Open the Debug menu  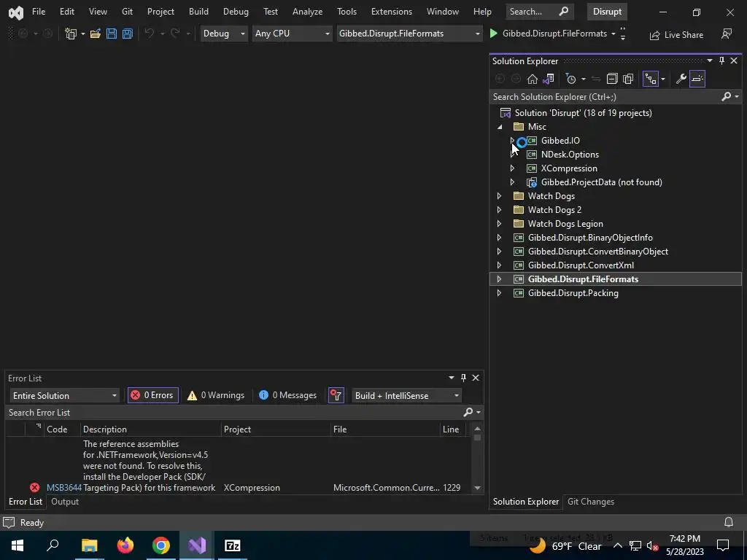point(236,12)
